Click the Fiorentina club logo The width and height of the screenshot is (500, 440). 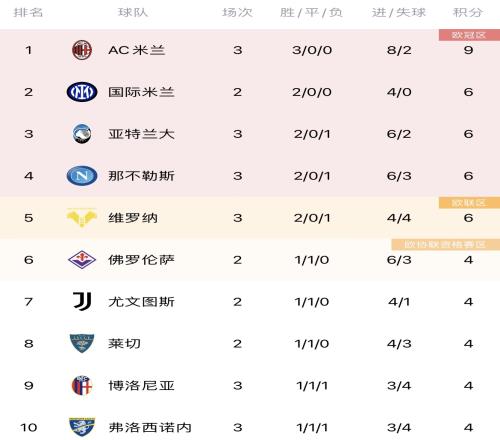click(x=82, y=260)
